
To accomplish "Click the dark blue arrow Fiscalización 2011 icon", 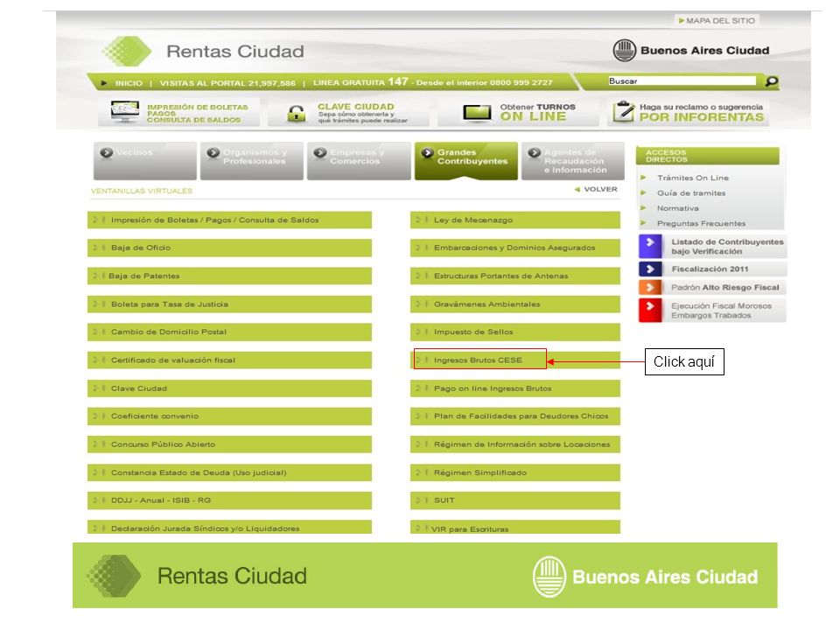I will [650, 269].
